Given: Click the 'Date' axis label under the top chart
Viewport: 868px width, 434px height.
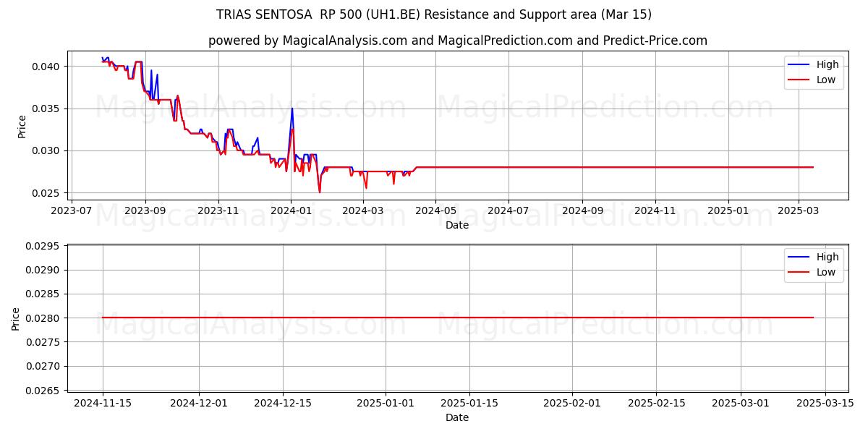Looking at the screenshot, I should [457, 225].
